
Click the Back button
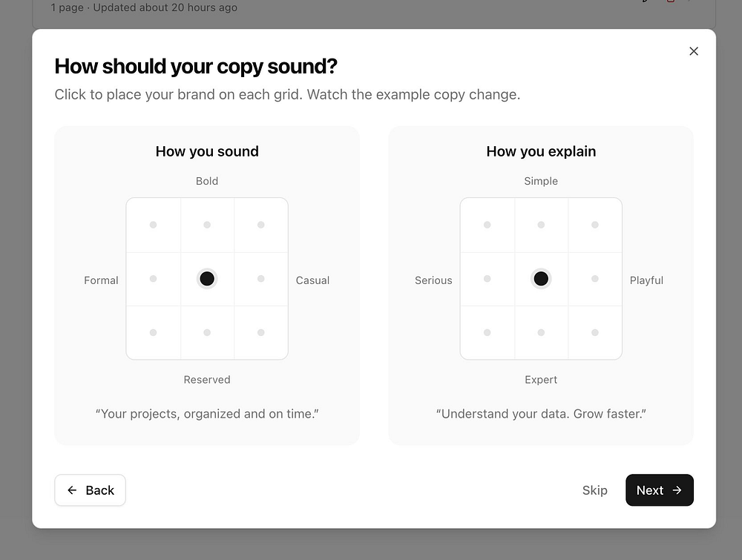(90, 490)
